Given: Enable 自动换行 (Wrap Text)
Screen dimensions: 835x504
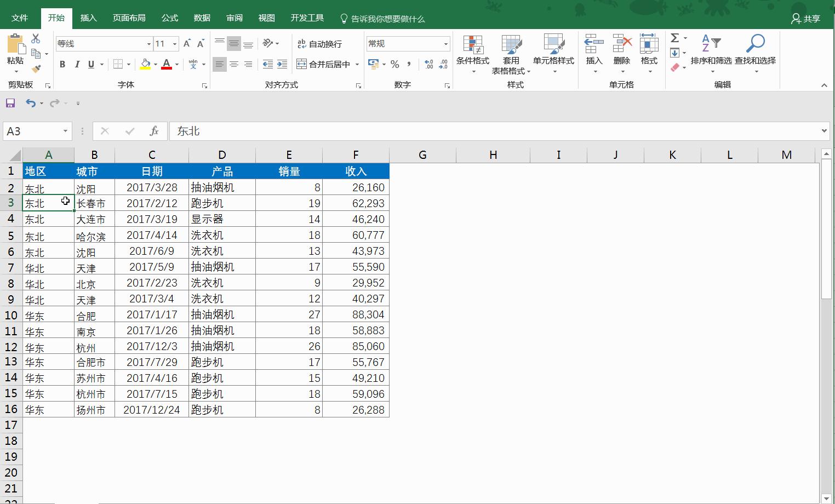Looking at the screenshot, I should 319,44.
